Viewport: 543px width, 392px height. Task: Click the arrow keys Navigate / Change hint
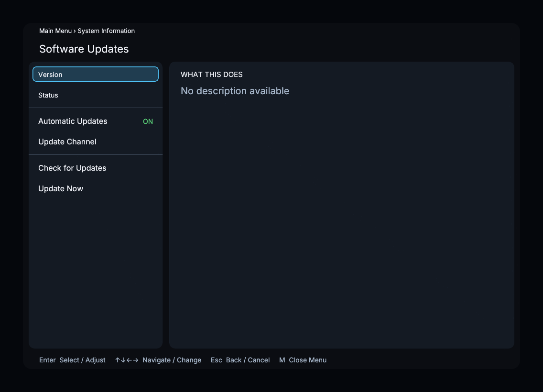point(158,360)
